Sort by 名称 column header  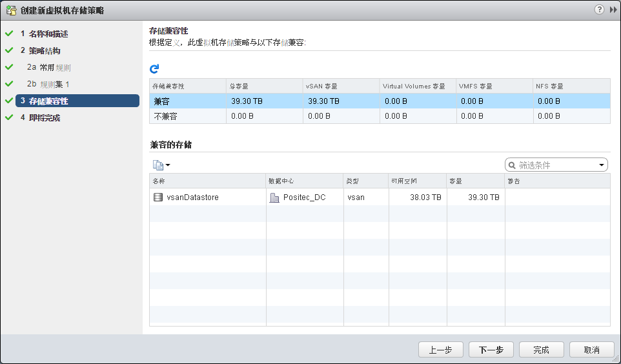click(x=207, y=181)
